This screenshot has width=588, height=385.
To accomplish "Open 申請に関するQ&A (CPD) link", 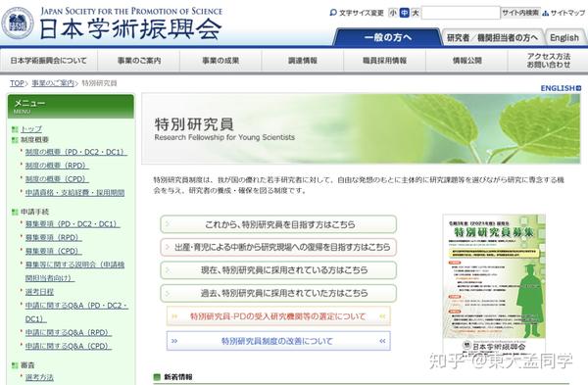I will point(69,346).
